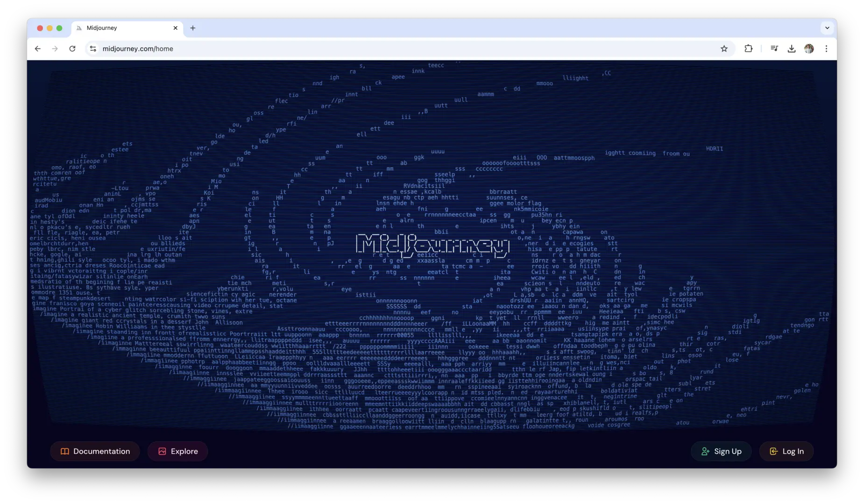This screenshot has width=864, height=504.
Task: Open the Chrome three-dot menu
Action: click(826, 49)
